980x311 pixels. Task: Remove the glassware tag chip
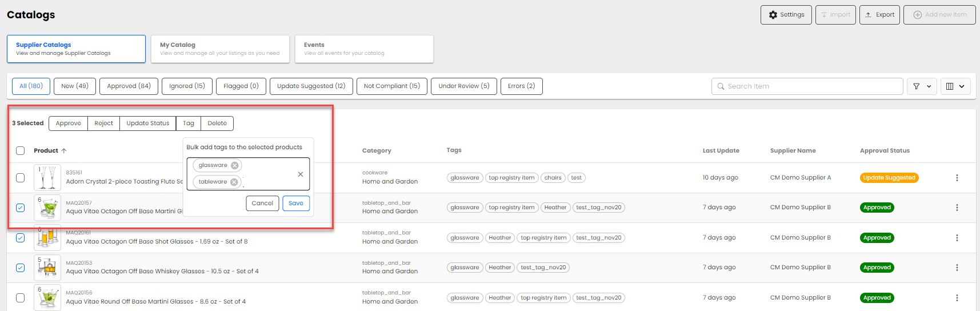pyautogui.click(x=234, y=166)
